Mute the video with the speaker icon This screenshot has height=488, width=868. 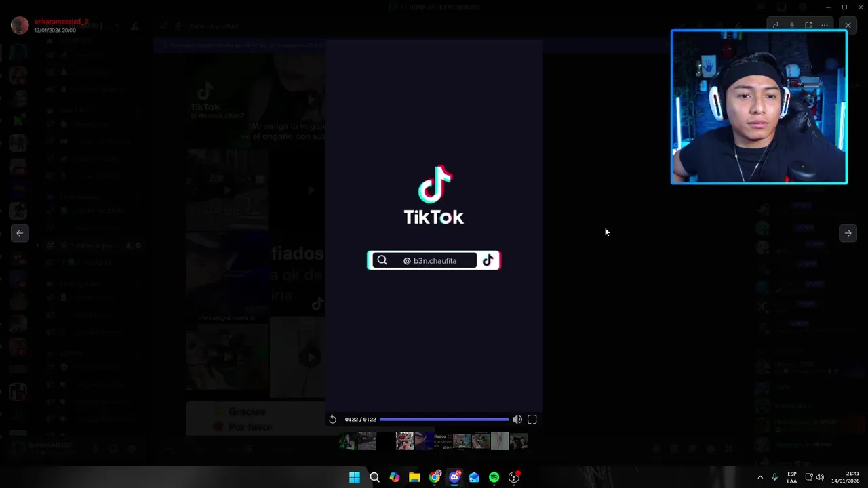coord(517,420)
